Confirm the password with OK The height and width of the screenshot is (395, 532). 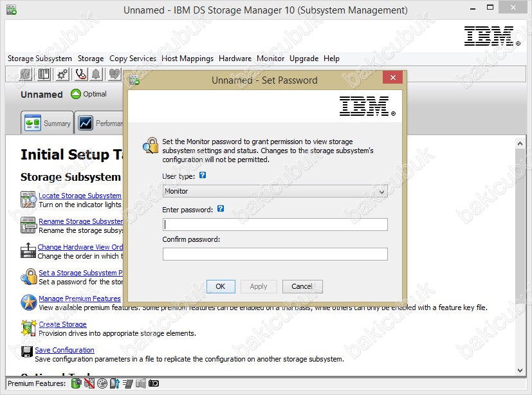(x=221, y=286)
